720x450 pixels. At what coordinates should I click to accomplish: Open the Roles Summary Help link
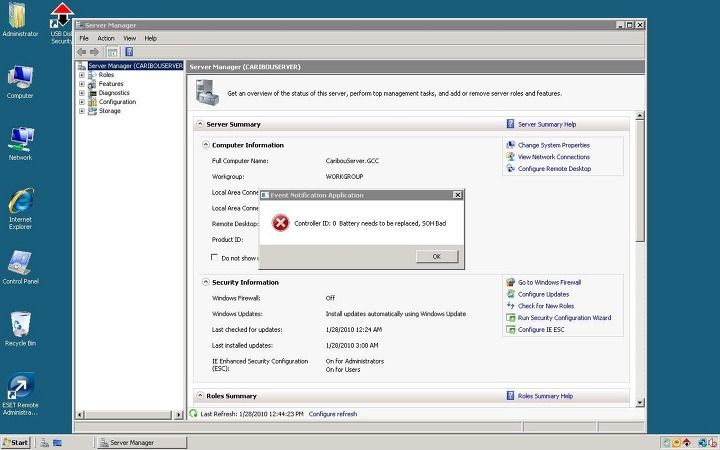(545, 396)
